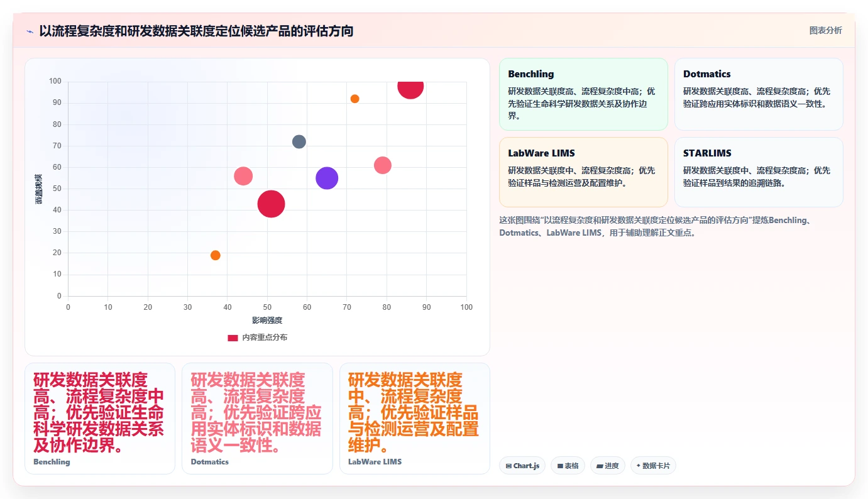This screenshot has height=499, width=868.
Task: Click the large crimson text above the Benchling caption
Action: [99, 412]
